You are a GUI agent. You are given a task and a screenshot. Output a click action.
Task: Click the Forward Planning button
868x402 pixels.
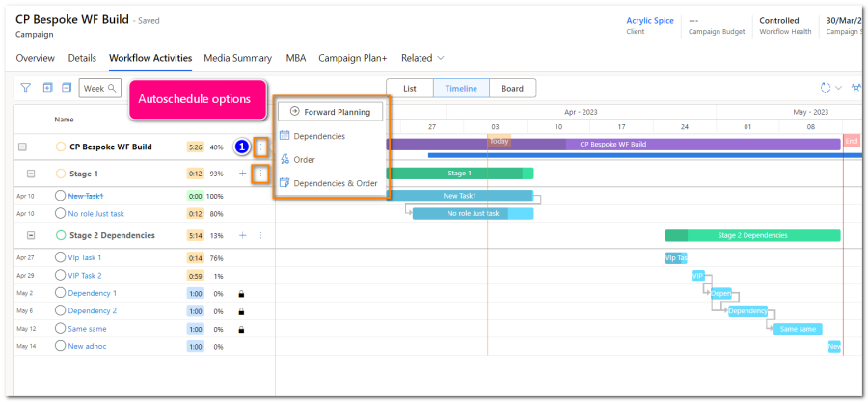(x=331, y=112)
